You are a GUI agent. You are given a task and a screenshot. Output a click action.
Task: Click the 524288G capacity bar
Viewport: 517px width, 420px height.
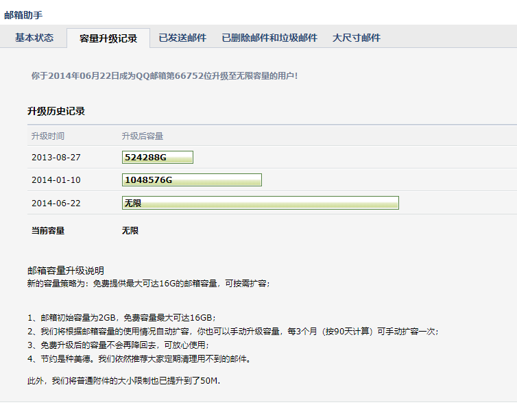point(158,157)
